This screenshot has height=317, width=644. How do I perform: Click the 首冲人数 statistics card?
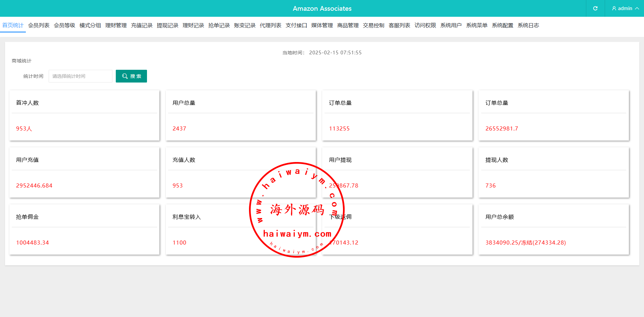coord(84,115)
